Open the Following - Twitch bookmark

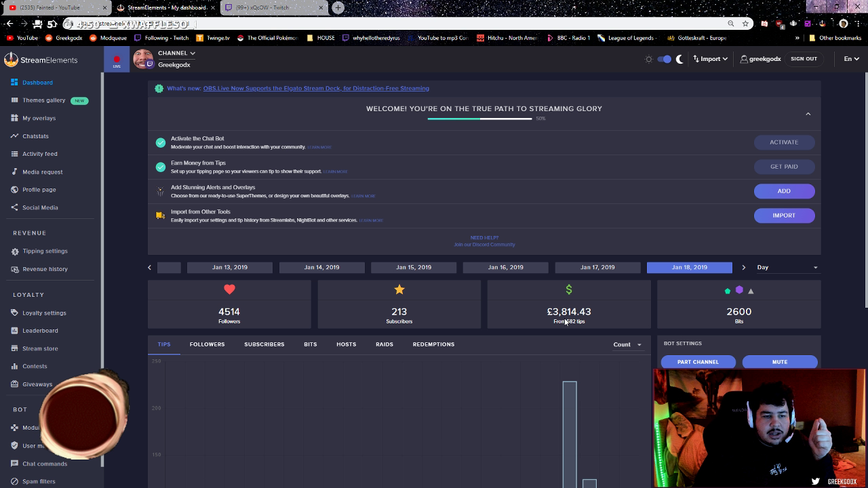click(x=161, y=38)
